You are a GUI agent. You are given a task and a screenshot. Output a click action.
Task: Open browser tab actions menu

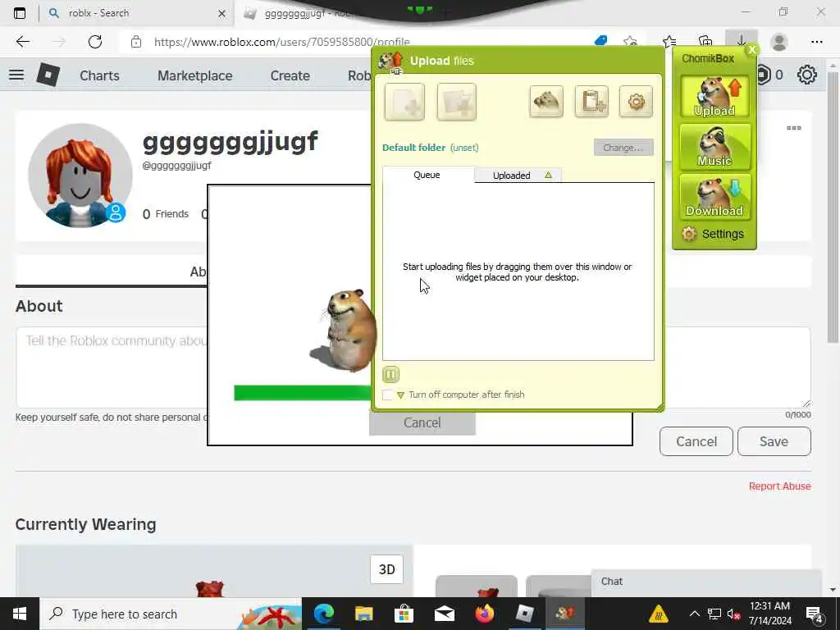[20, 13]
